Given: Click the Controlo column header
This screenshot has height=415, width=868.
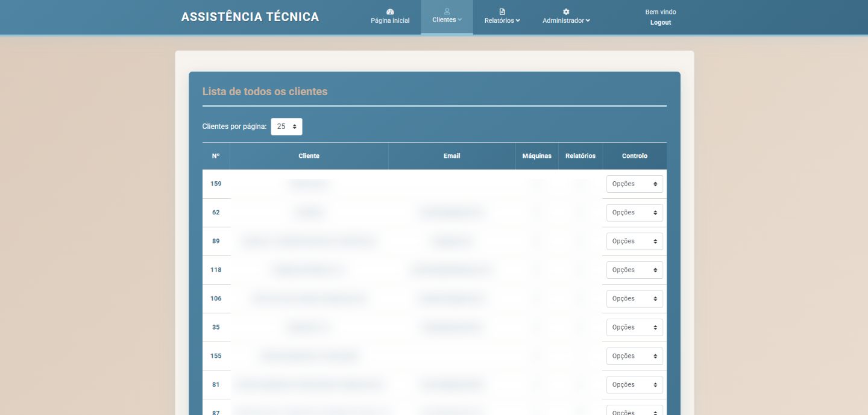Looking at the screenshot, I should click(635, 156).
